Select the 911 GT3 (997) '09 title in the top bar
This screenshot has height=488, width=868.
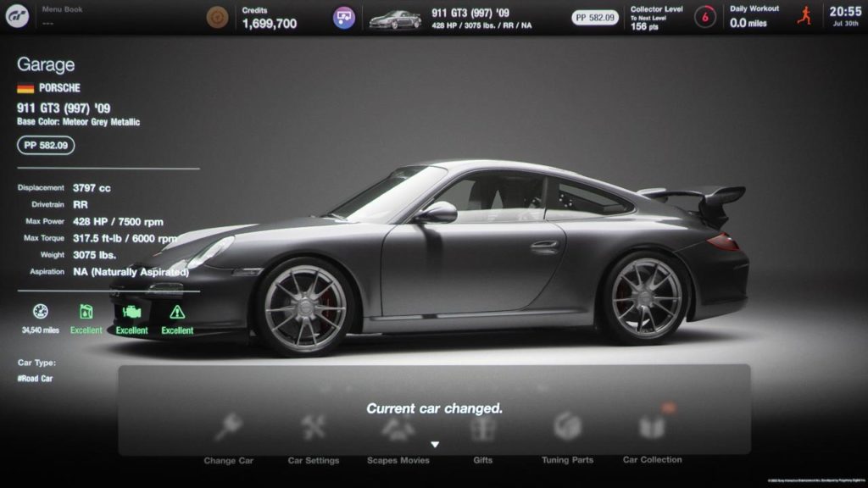[x=470, y=13]
